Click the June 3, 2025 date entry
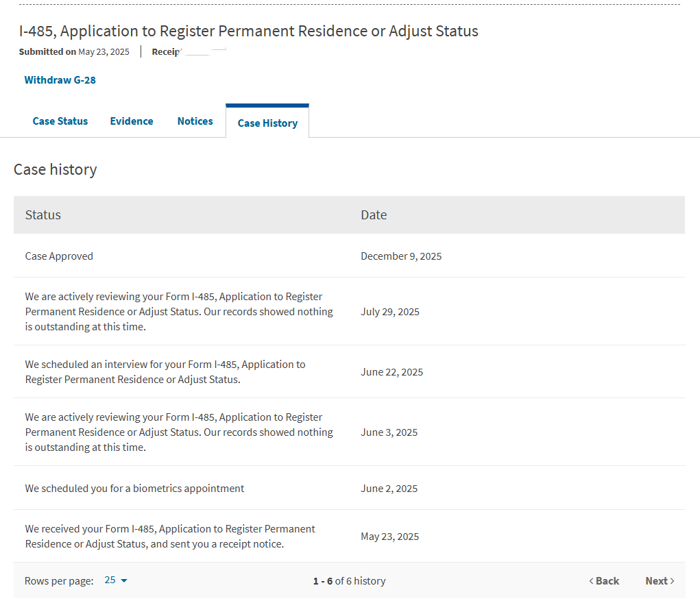This screenshot has width=700, height=614. (389, 432)
